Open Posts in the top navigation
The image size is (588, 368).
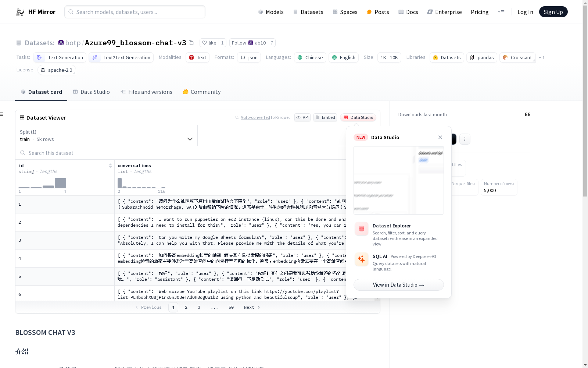pyautogui.click(x=378, y=12)
